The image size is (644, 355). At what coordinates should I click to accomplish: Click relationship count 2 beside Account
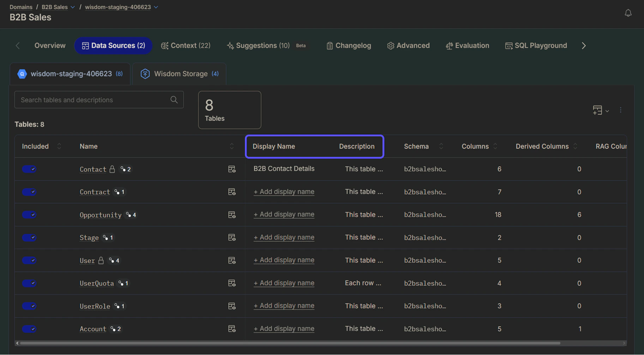115,329
